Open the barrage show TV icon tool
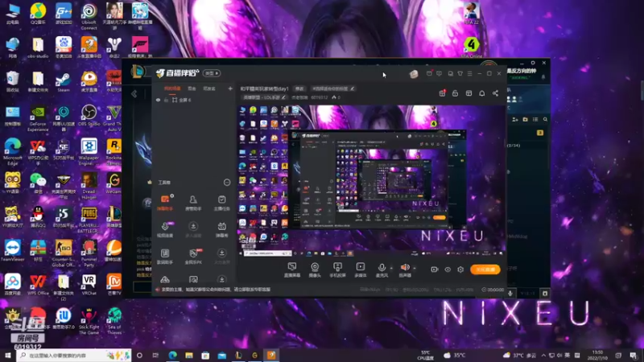The width and height of the screenshot is (644, 362). [x=222, y=230]
